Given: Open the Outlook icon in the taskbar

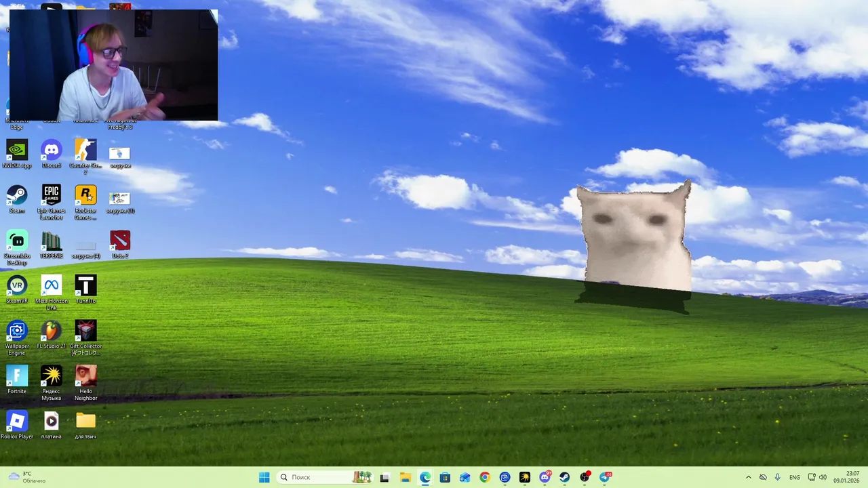Looking at the screenshot, I should point(465,477).
